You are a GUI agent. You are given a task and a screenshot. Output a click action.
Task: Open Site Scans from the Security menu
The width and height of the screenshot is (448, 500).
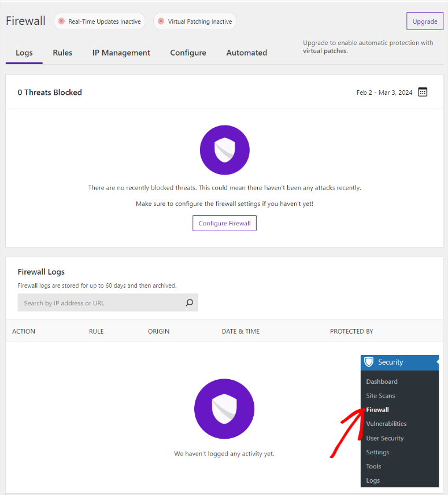[x=380, y=395]
